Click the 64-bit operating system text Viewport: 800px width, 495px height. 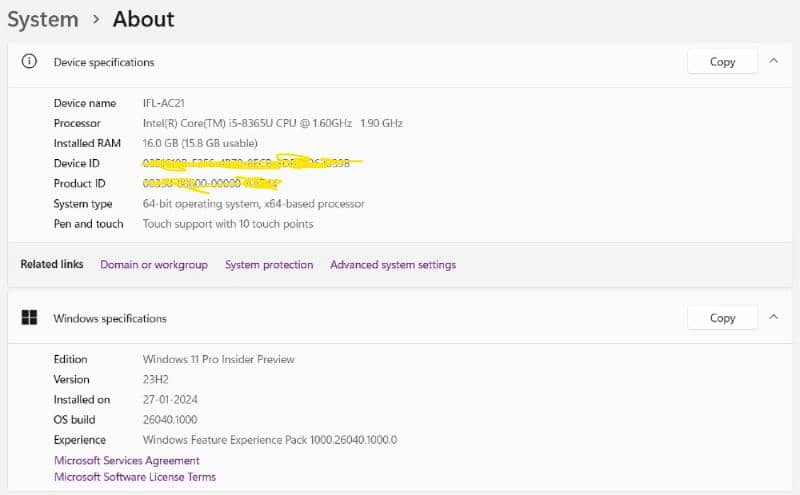coord(254,204)
